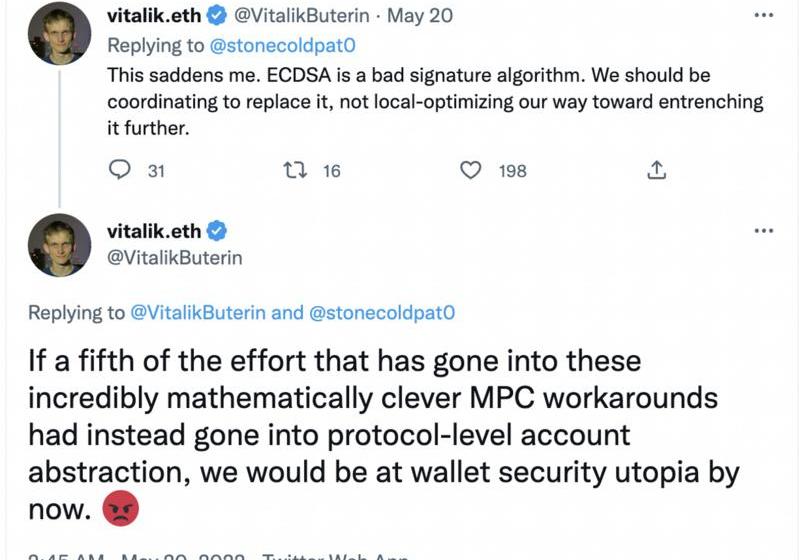Open more options menu on first tweet
The image size is (800, 560).
[764, 16]
